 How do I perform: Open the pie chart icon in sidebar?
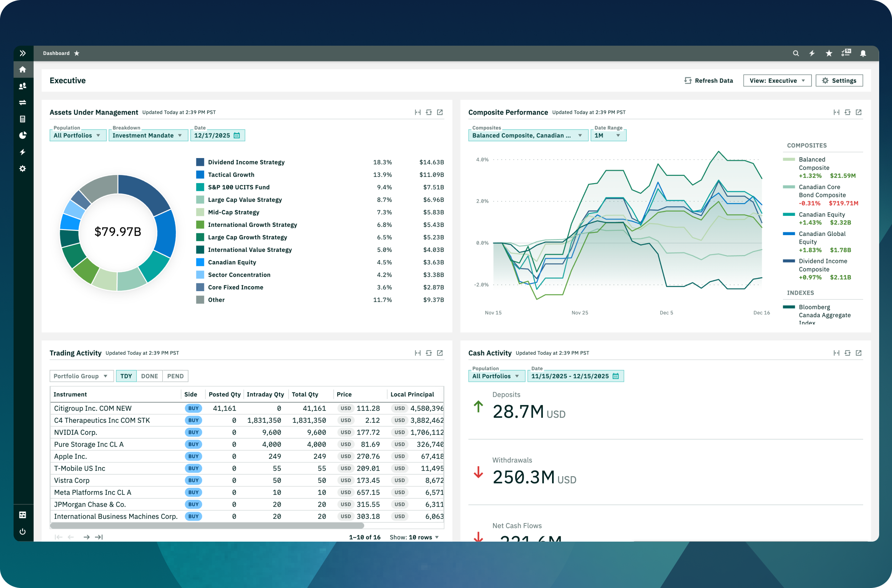click(x=22, y=135)
